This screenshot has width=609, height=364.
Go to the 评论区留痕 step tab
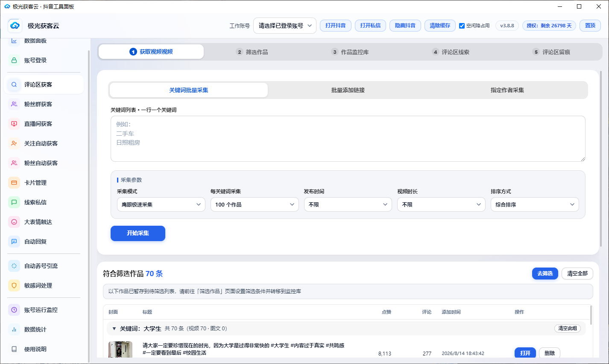[551, 52]
